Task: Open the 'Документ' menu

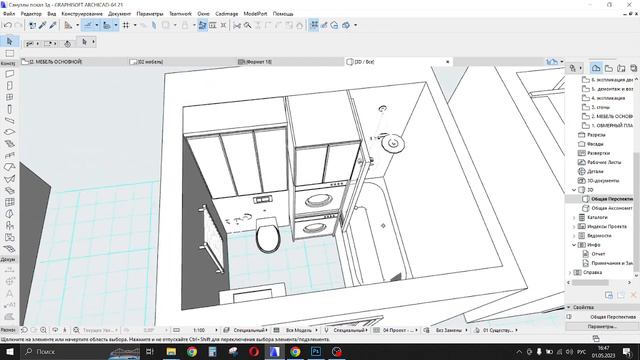Action: (120, 13)
